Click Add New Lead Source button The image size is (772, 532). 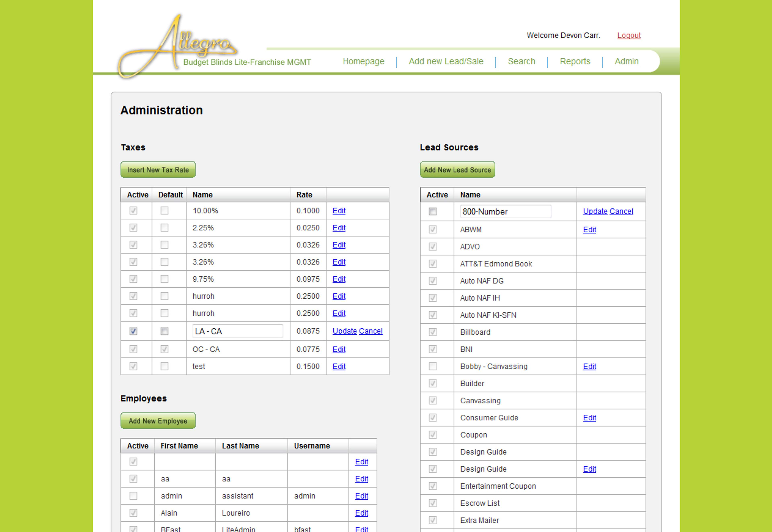pyautogui.click(x=457, y=170)
